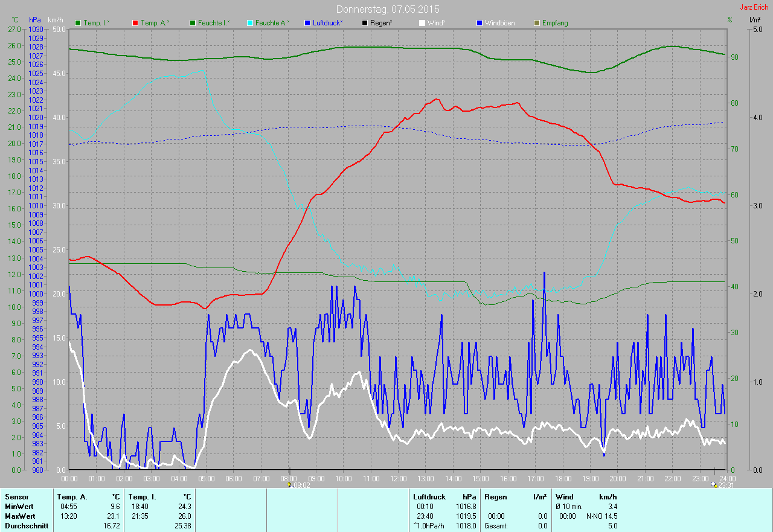Screen dimensions: 773x532
Task: Click the hPa axis unit label
Action: coord(34,20)
